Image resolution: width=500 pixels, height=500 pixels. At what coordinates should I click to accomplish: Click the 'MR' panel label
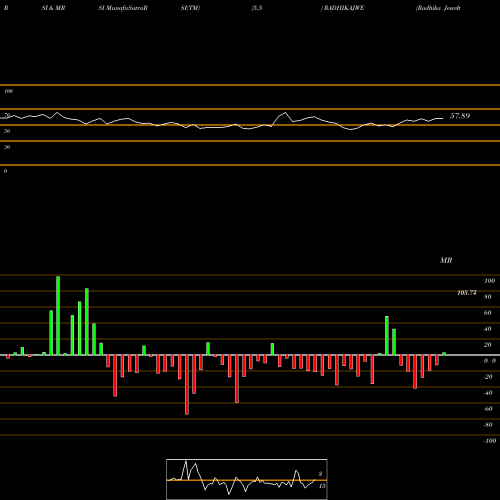click(x=446, y=260)
